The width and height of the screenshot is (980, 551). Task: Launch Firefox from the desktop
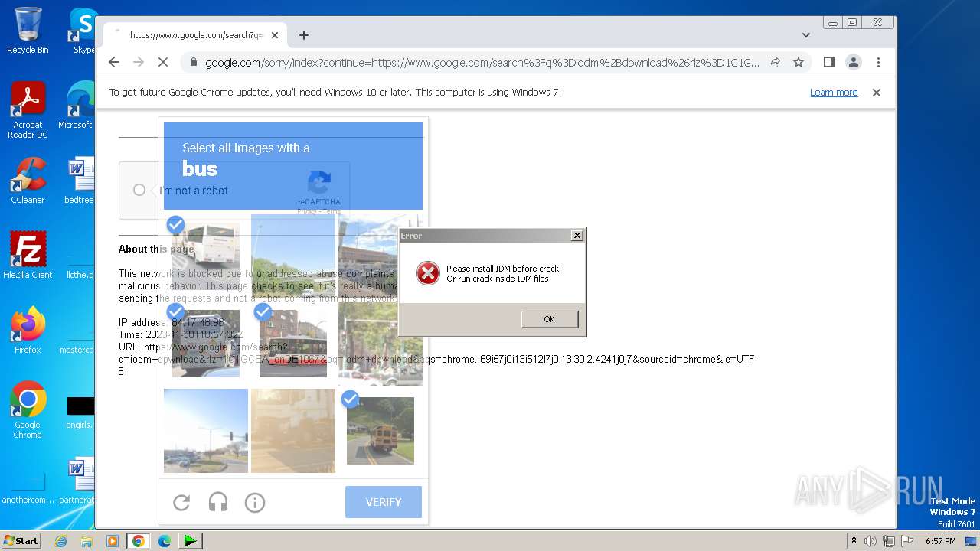(x=28, y=330)
